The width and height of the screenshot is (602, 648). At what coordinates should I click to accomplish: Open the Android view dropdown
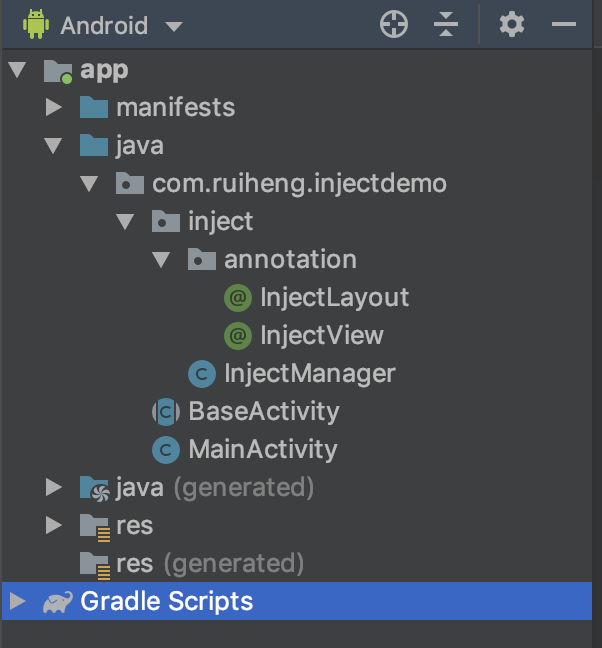[x=174, y=26]
